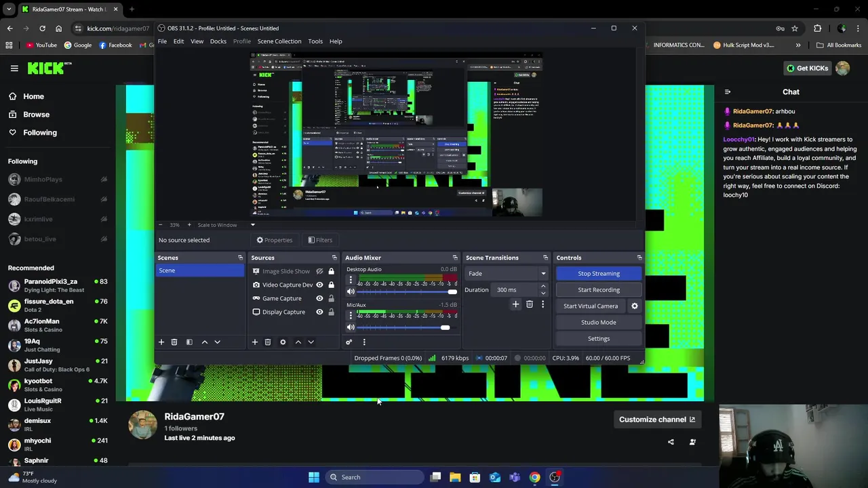Collapse Kick chat panel icon

[x=728, y=92]
